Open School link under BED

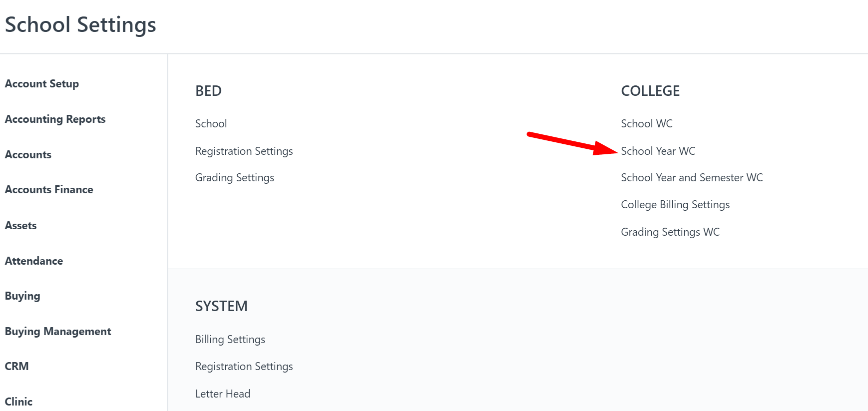[211, 123]
